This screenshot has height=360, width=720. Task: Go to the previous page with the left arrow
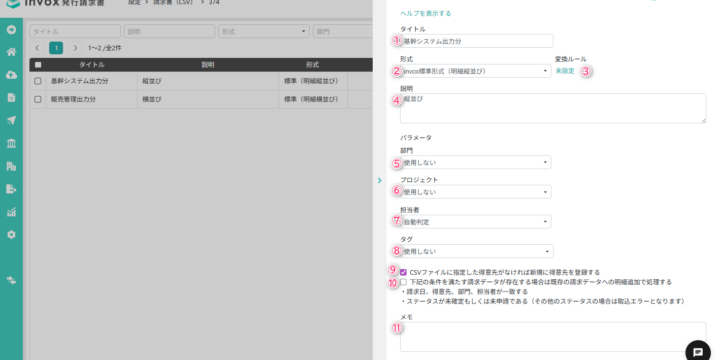click(x=37, y=48)
